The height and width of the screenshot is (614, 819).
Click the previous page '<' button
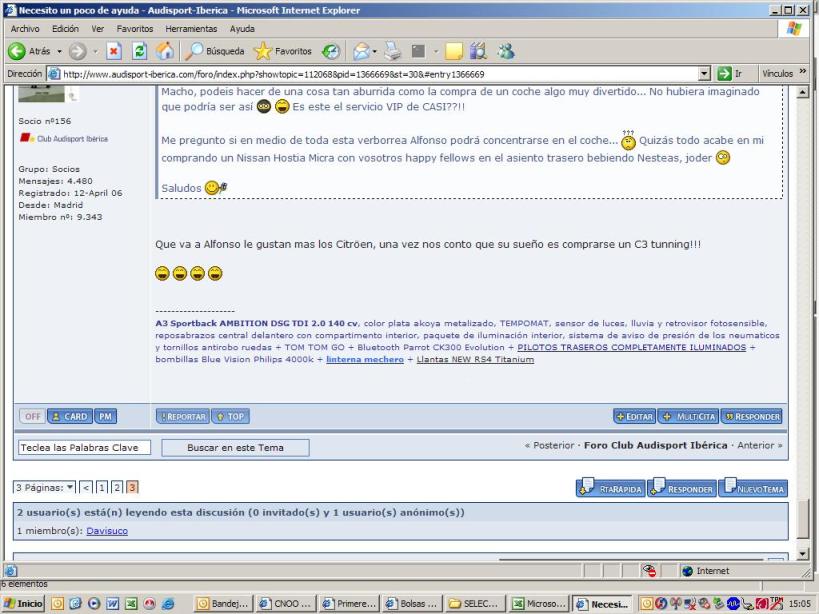(86, 487)
